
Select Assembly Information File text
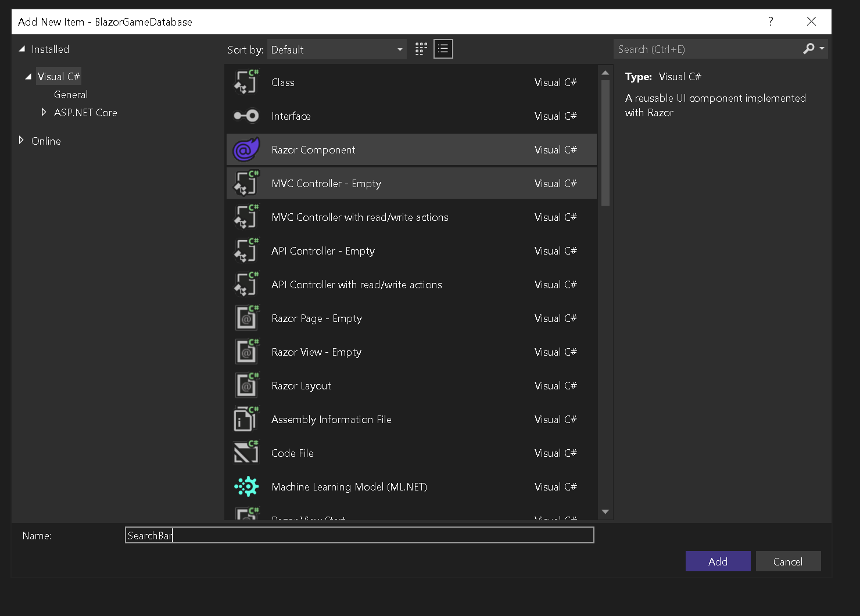click(x=331, y=420)
